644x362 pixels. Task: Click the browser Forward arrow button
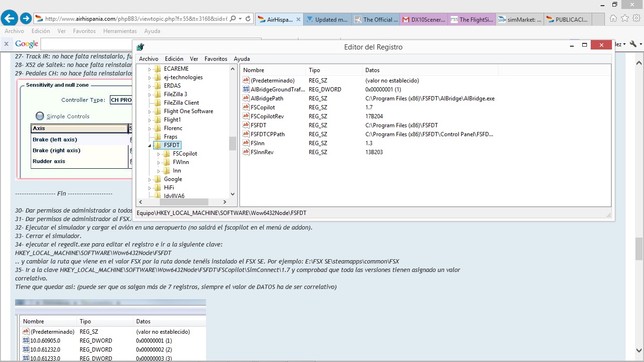click(26, 19)
